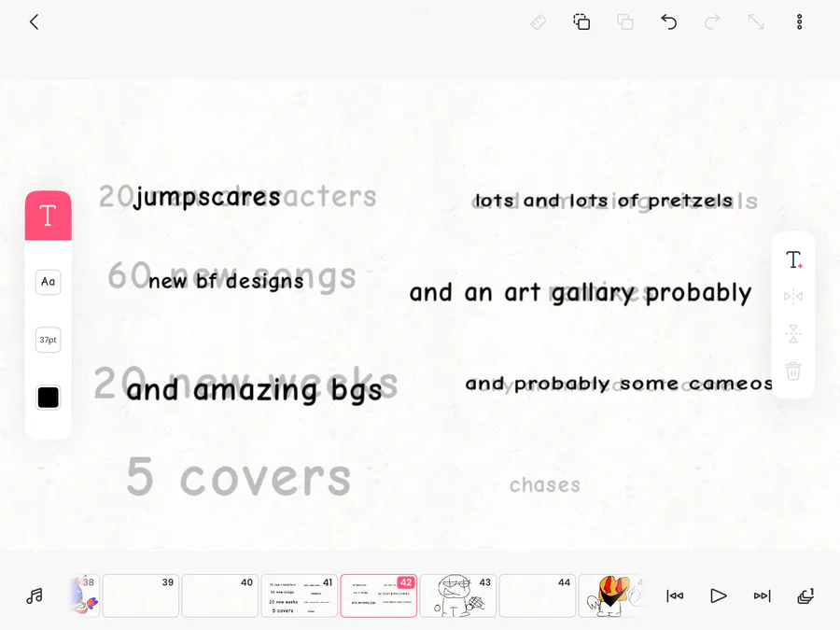Screen dimensions: 840x630
Task: Delete selected text with trash icon
Action: click(x=793, y=371)
